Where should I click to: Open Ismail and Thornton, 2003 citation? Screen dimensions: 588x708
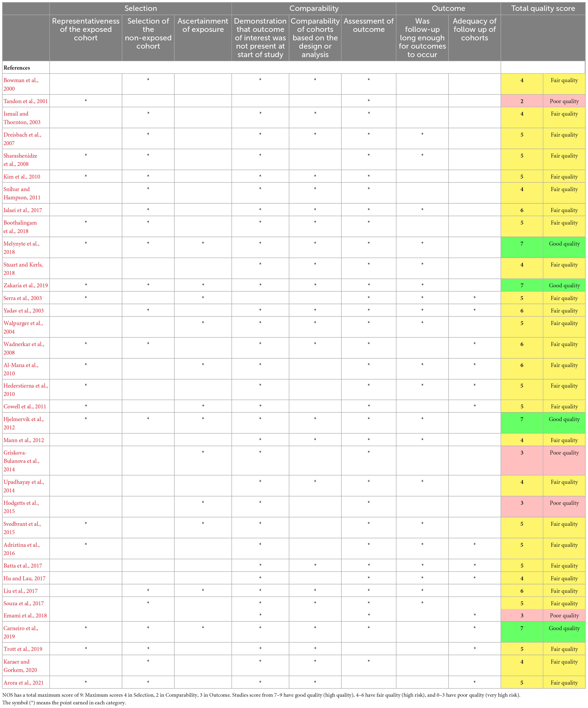[x=22, y=118]
